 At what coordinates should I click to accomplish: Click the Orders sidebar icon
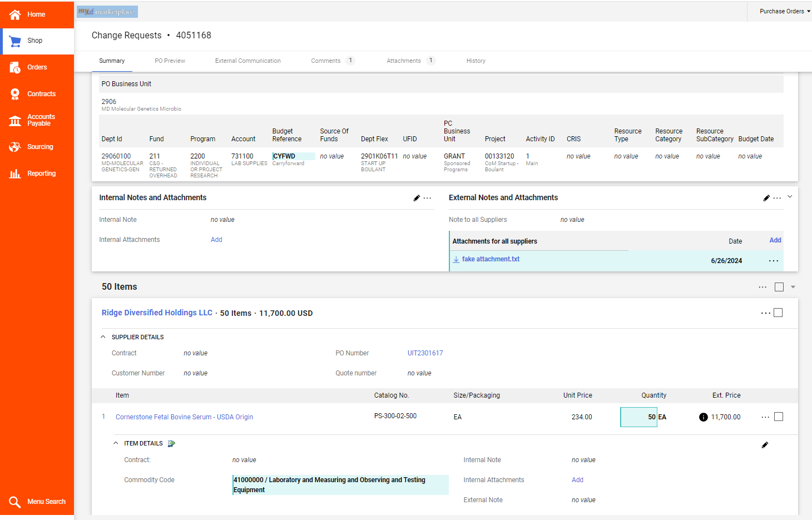click(x=15, y=67)
